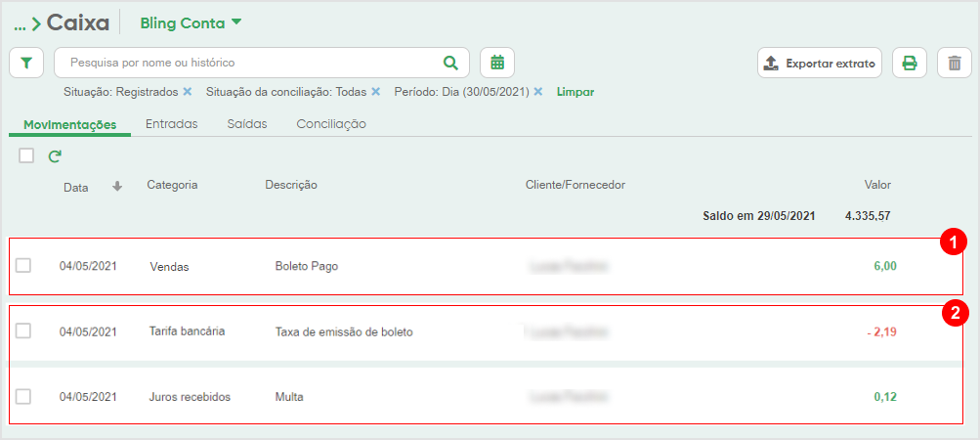Click the 4.335,57 balance value
This screenshot has height=440, width=980.
coord(868,216)
